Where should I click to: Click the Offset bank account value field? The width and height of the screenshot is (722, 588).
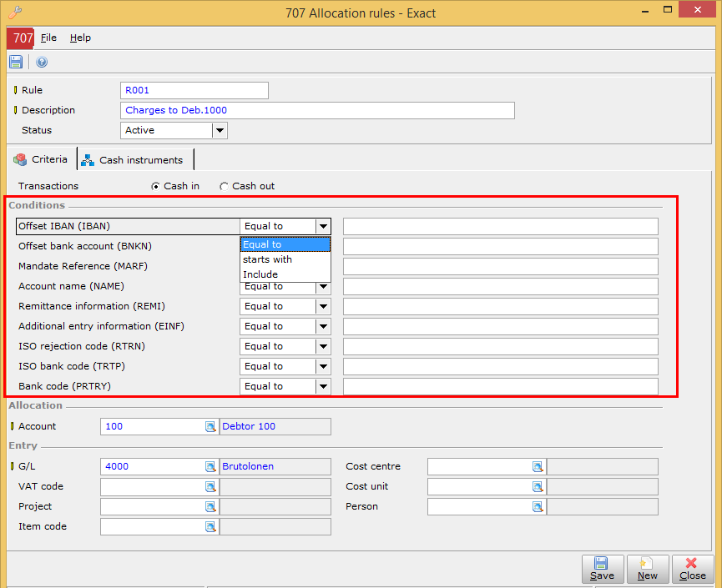coord(501,247)
